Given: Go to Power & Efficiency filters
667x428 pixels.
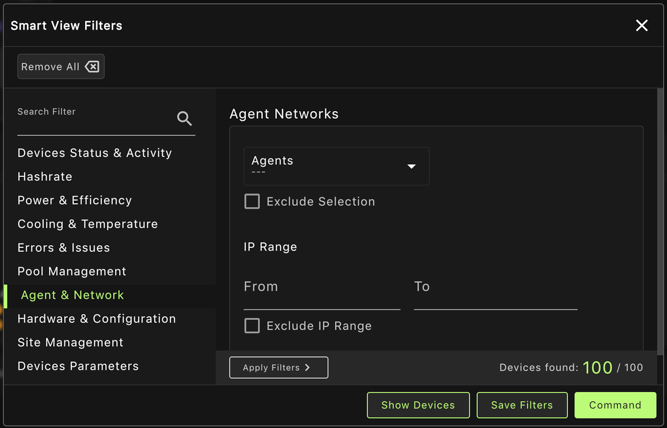Looking at the screenshot, I should pos(74,200).
